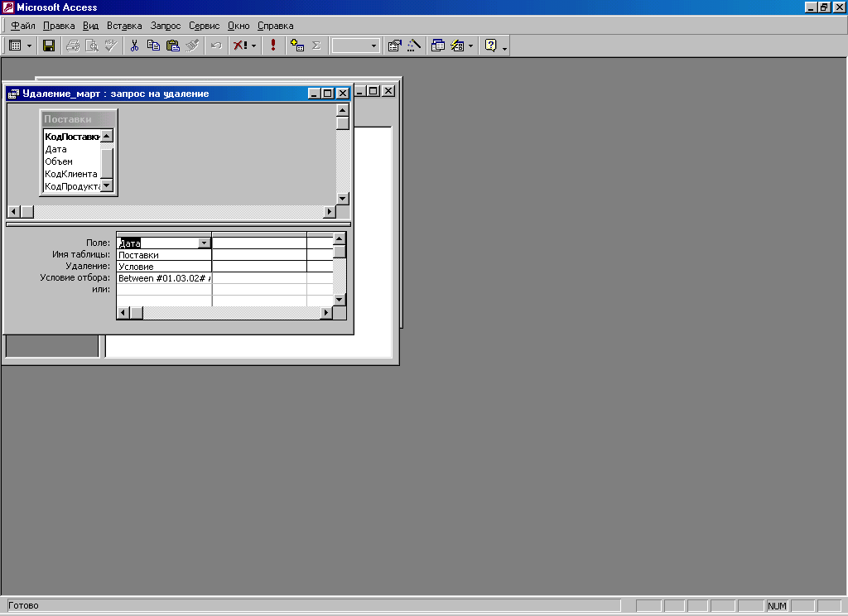Open the Правка menu
Screen dimensions: 848x616
tap(59, 26)
